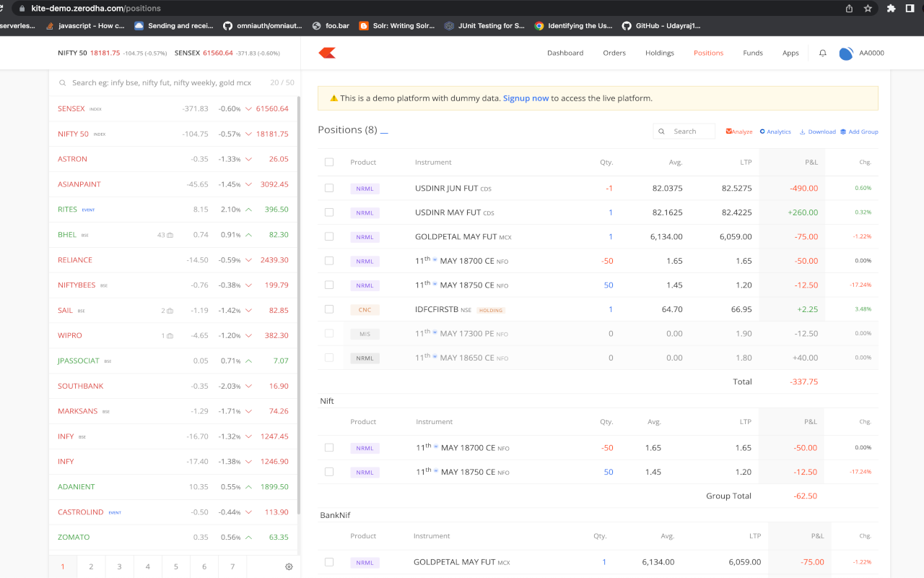Sort positions by the P&L column header
The width and height of the screenshot is (924, 578).
click(811, 163)
